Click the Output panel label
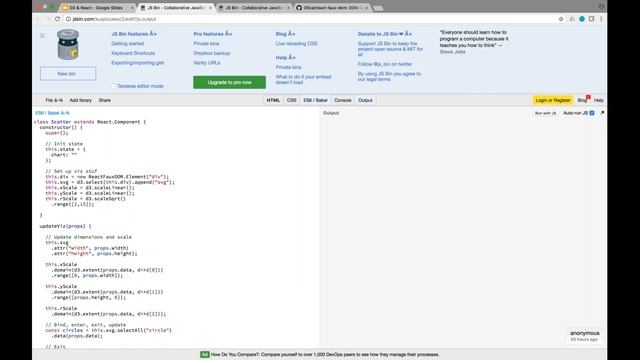Viewport: 640px width, 360px height. 331,113
